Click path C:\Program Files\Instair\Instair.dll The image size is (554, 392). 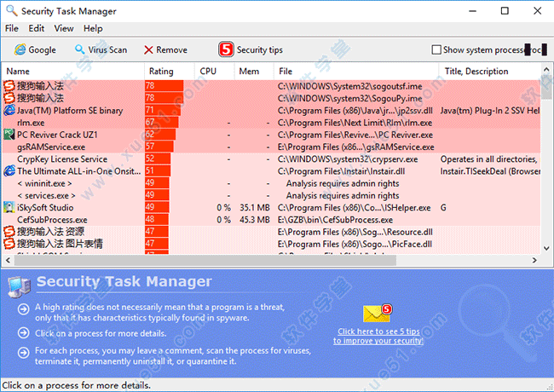click(341, 171)
